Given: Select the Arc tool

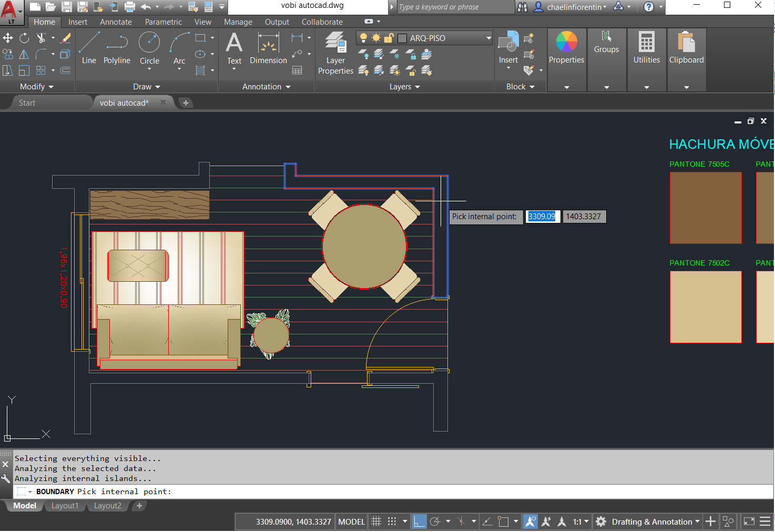Looking at the screenshot, I should pyautogui.click(x=179, y=48).
